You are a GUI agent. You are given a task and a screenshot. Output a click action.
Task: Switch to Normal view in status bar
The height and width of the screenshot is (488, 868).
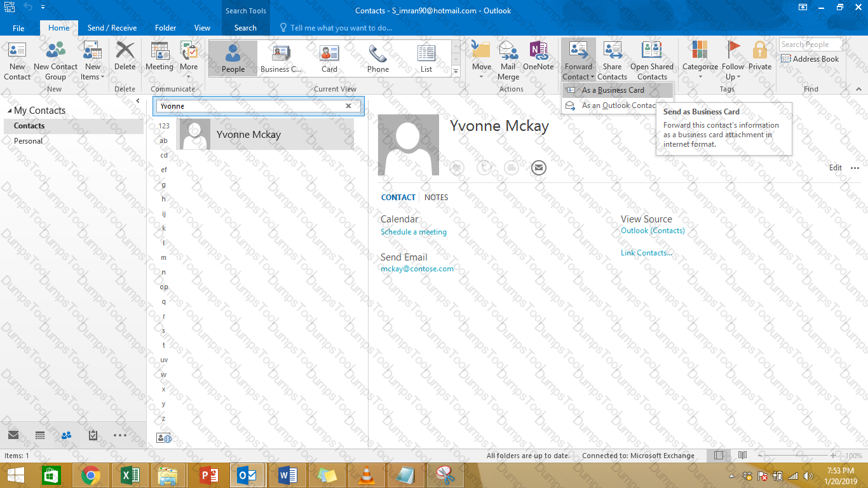(x=718, y=456)
